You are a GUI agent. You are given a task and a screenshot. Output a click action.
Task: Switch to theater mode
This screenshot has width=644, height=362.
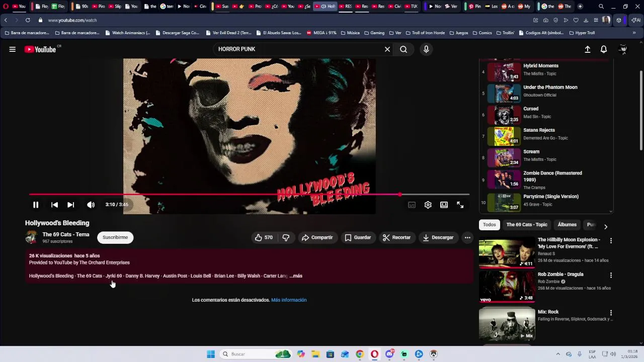click(444, 205)
